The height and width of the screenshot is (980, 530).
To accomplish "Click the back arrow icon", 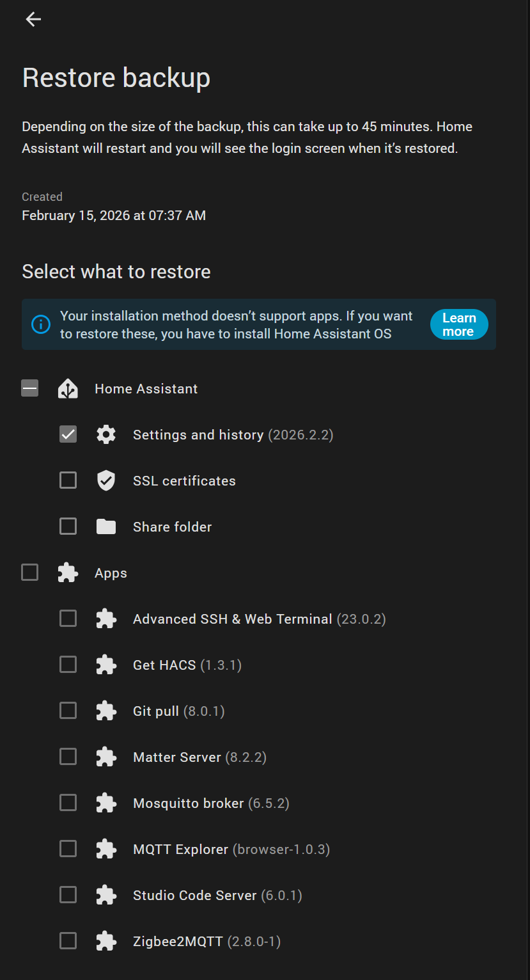I will coord(33,20).
